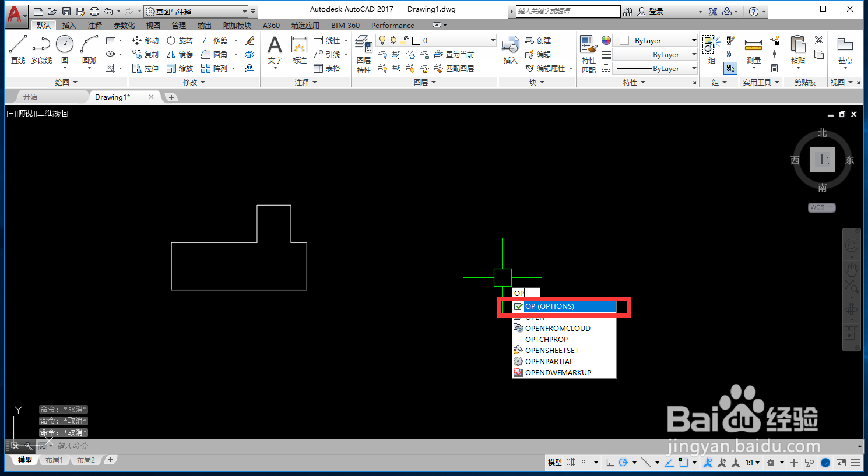Click the 登录 sign-in button
The width and height of the screenshot is (868, 476).
tap(651, 11)
